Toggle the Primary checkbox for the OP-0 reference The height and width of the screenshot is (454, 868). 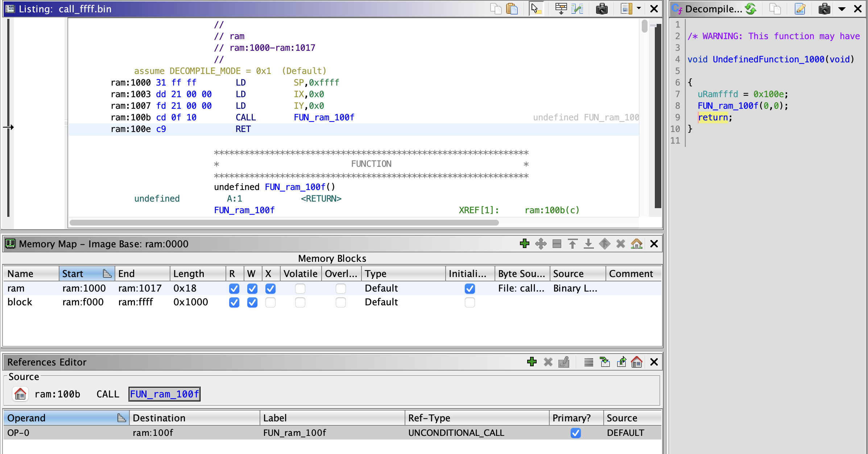click(576, 433)
